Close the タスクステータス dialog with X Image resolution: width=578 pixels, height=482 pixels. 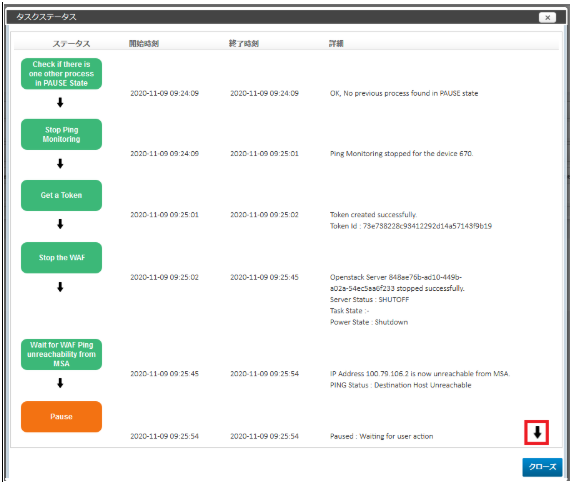[547, 17]
